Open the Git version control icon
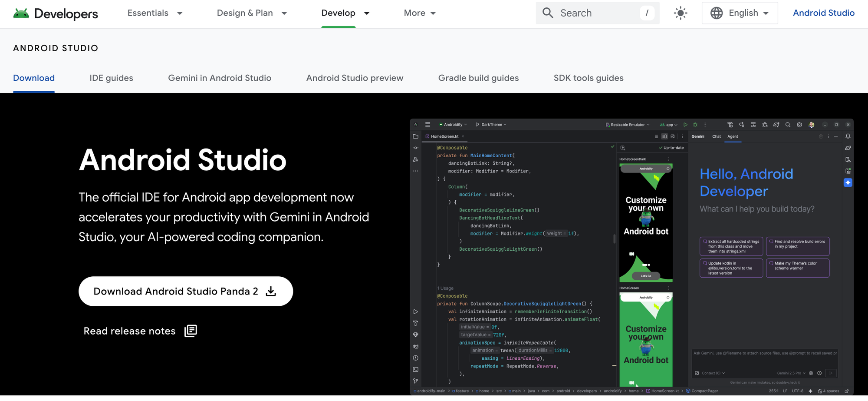 click(x=415, y=381)
